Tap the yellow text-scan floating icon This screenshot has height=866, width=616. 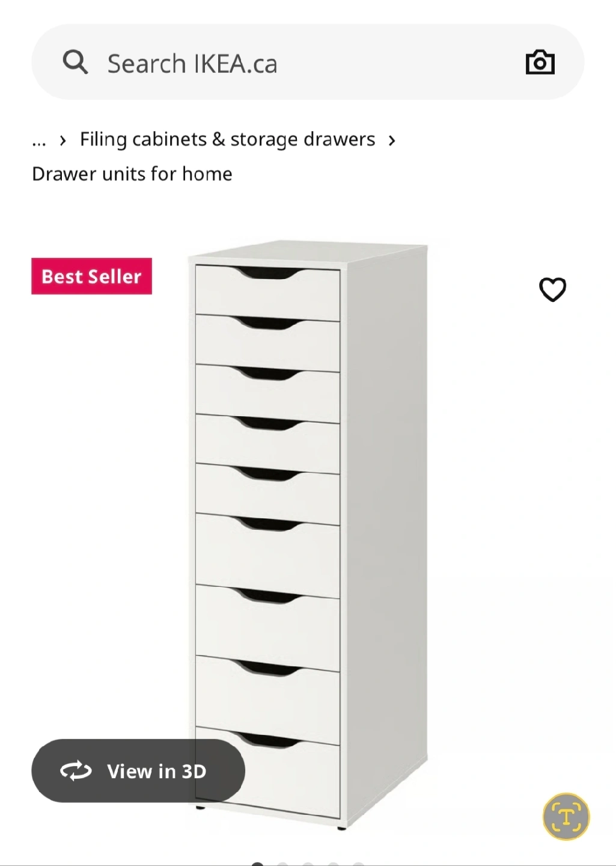click(x=566, y=816)
